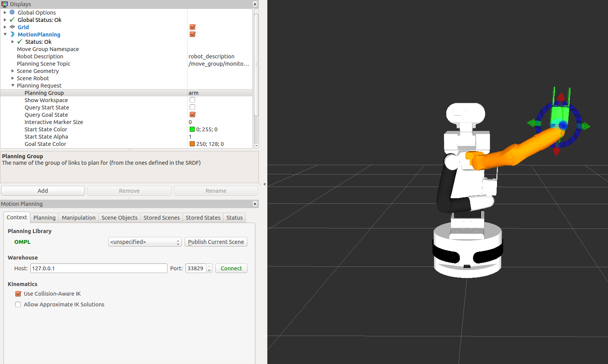
Task: Click the green right arrow on interactive marker
Action: pos(586,126)
